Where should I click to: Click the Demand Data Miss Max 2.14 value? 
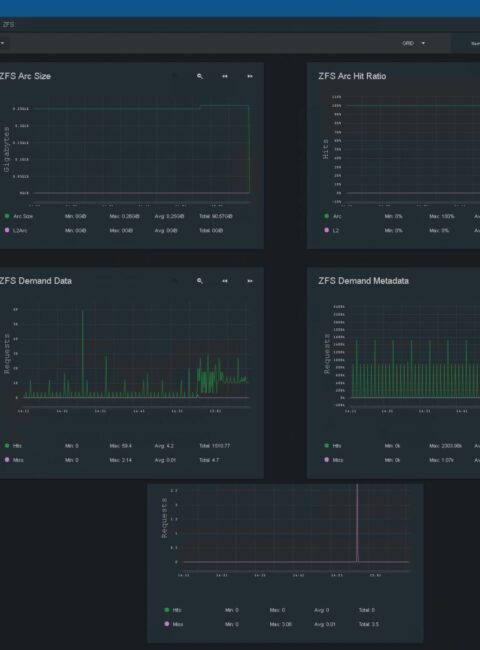121,460
